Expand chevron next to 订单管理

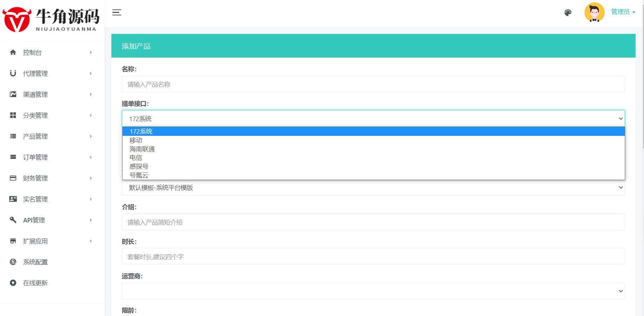(x=91, y=157)
